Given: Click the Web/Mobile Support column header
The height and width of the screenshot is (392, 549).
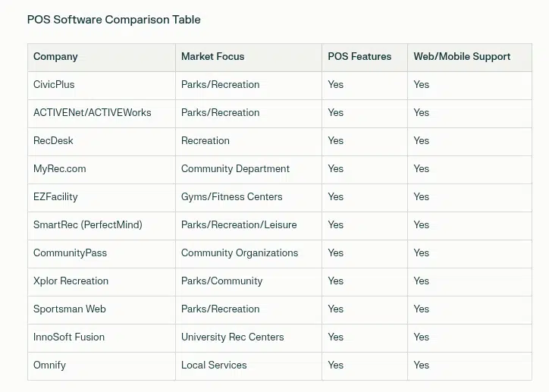Looking at the screenshot, I should [462, 57].
